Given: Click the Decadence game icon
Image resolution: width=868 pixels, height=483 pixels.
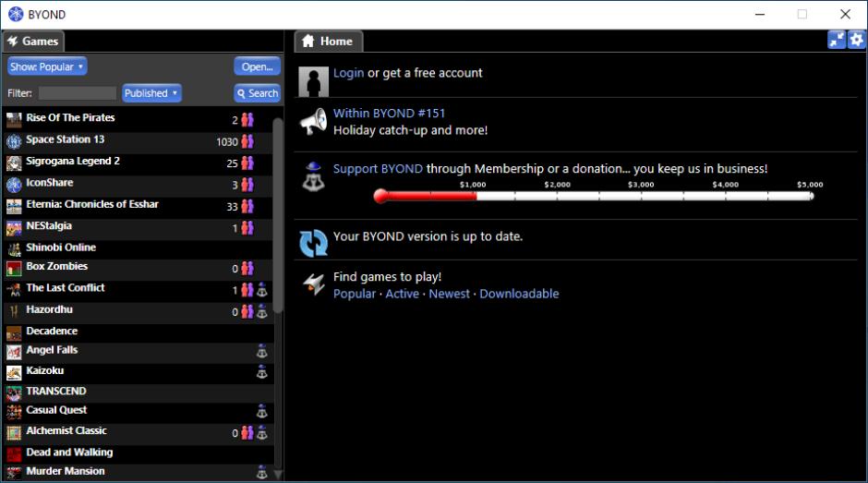Looking at the screenshot, I should point(14,332).
